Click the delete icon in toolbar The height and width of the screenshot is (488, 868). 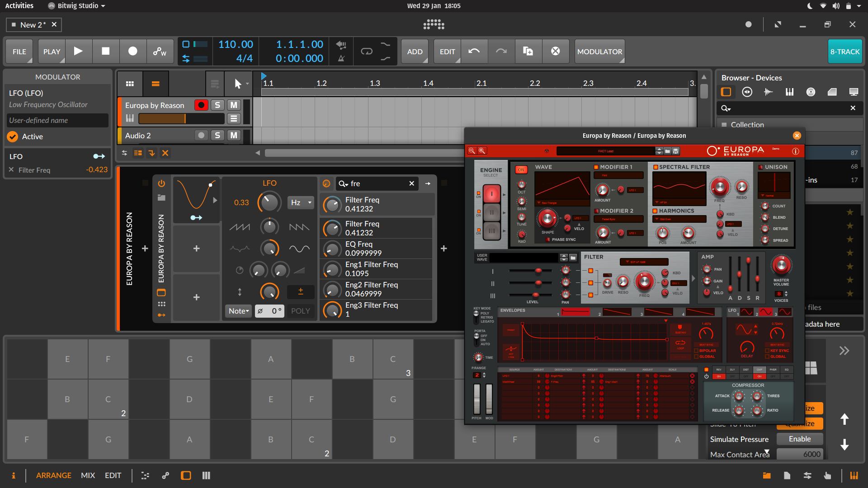point(555,52)
